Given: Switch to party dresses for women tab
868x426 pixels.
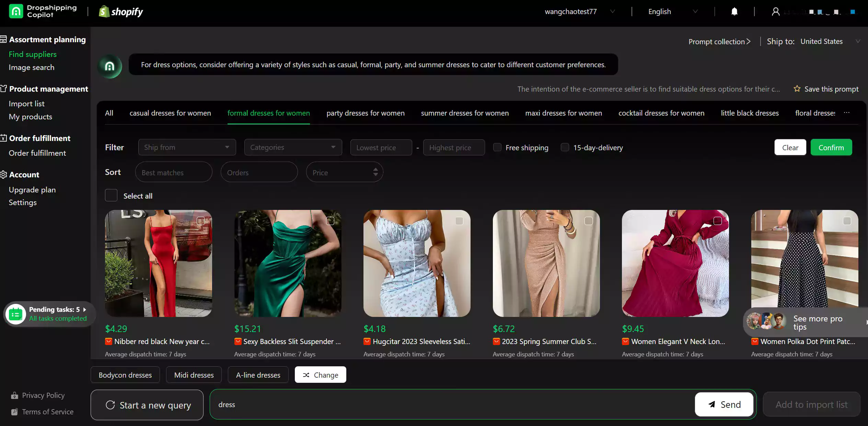Looking at the screenshot, I should [x=366, y=113].
